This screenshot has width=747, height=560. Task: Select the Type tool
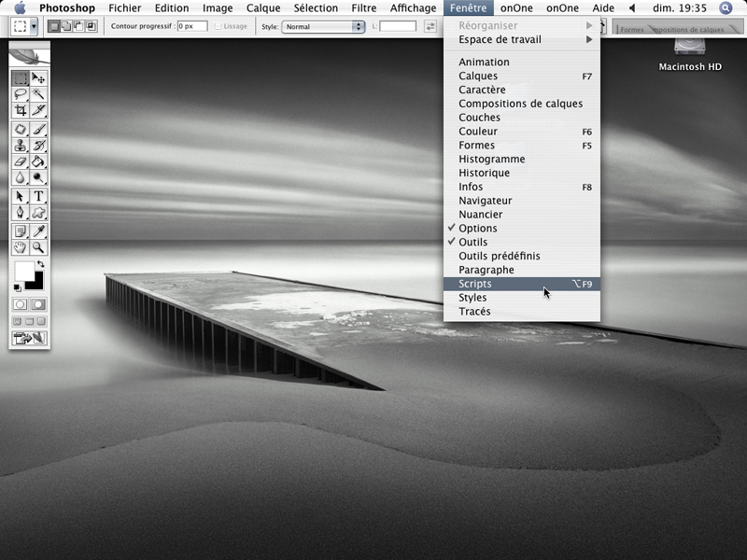38,196
